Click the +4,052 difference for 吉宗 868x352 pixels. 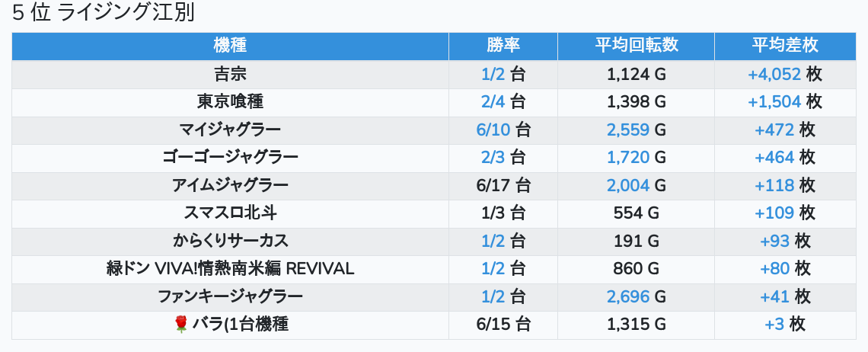click(x=774, y=75)
